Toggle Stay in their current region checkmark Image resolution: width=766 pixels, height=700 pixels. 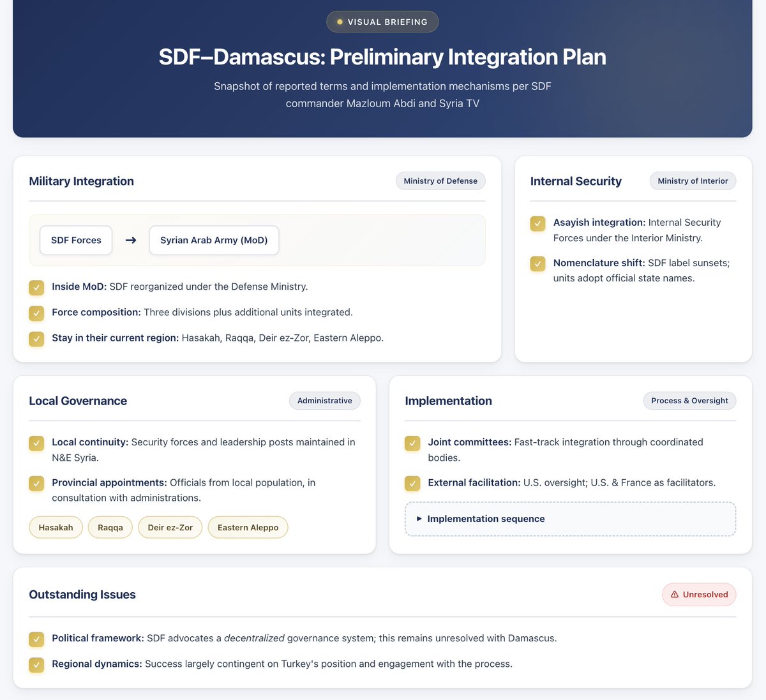(x=37, y=339)
